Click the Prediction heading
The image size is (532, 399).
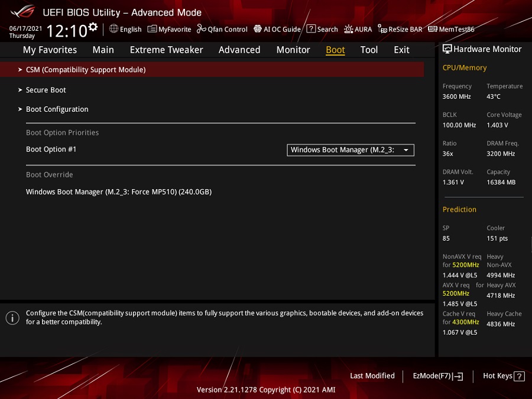pos(459,210)
